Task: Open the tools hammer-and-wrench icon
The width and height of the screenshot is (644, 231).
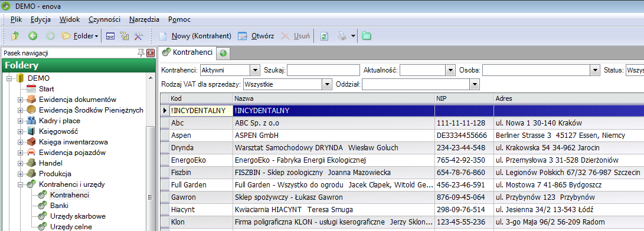Action: [138, 36]
